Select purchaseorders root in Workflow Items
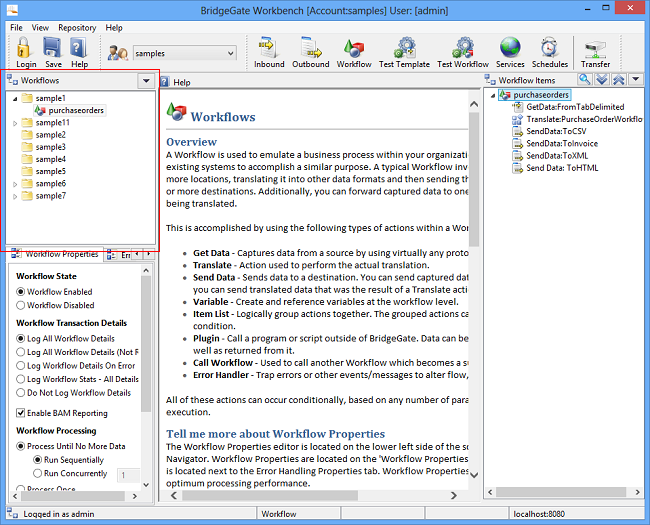 point(541,95)
